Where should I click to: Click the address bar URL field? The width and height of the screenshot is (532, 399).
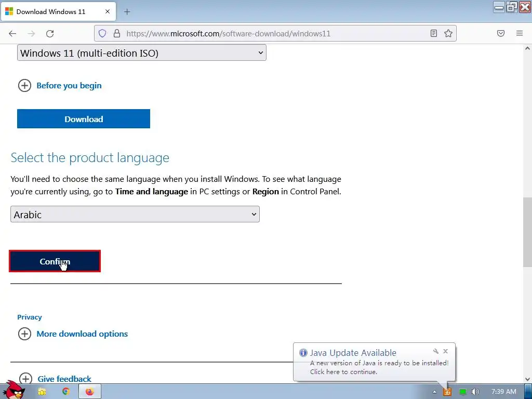pyautogui.click(x=275, y=33)
